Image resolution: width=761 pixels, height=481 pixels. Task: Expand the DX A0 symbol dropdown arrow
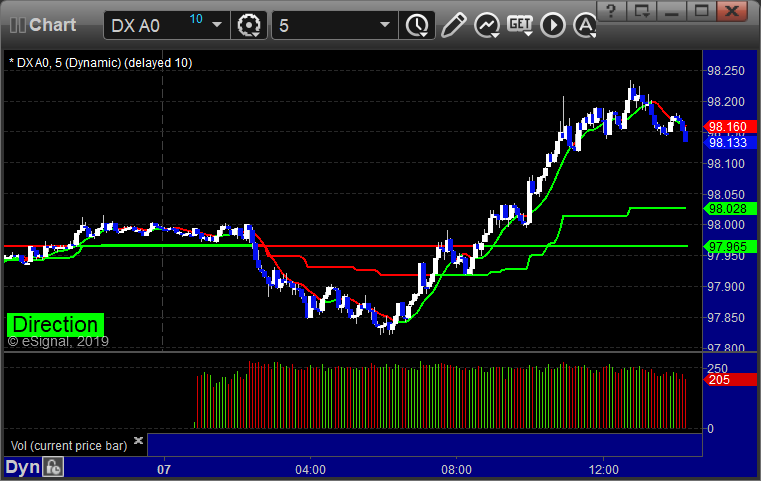pos(217,25)
